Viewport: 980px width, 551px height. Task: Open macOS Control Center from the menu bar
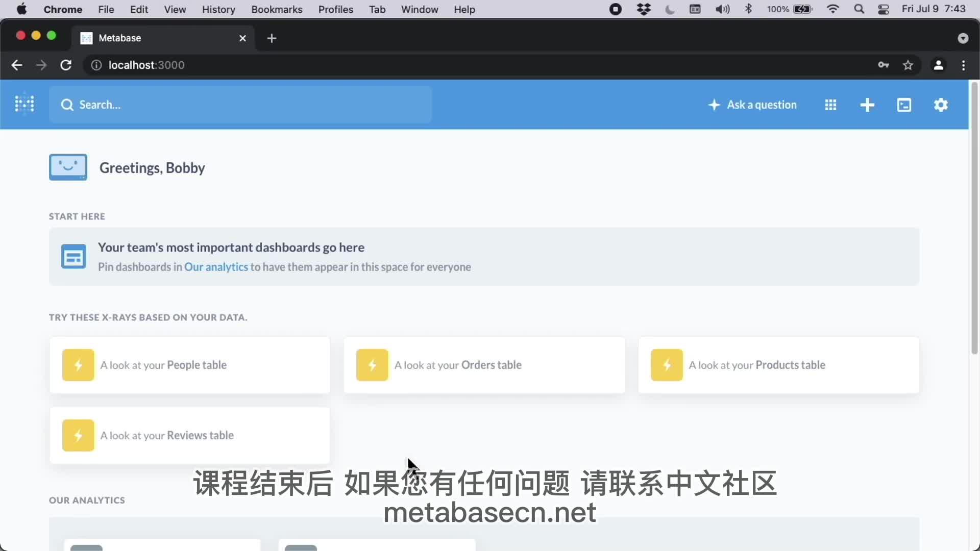coord(884,9)
